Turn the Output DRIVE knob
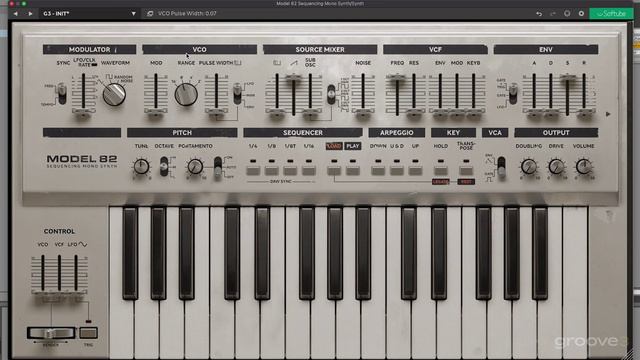This screenshot has height=360, width=640. [556, 167]
